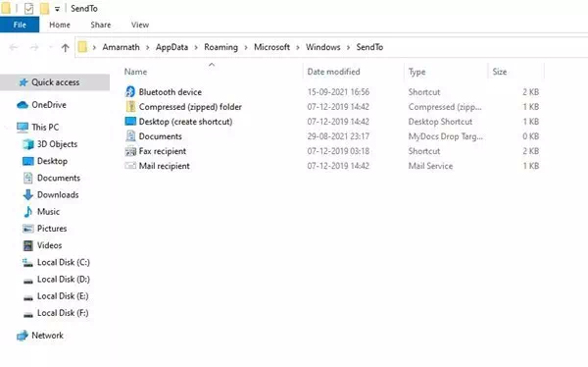The image size is (588, 367).
Task: Expand the chevron after Windows breadcrumb
Action: pos(348,47)
